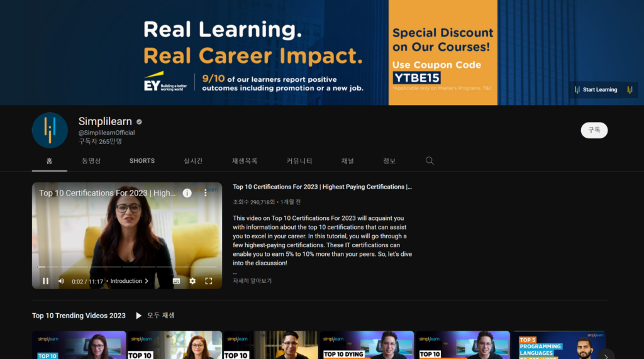Screen dimensions: 644x359
Task: Click the subscriber count 구독자 265만명
Action: tap(100, 141)
